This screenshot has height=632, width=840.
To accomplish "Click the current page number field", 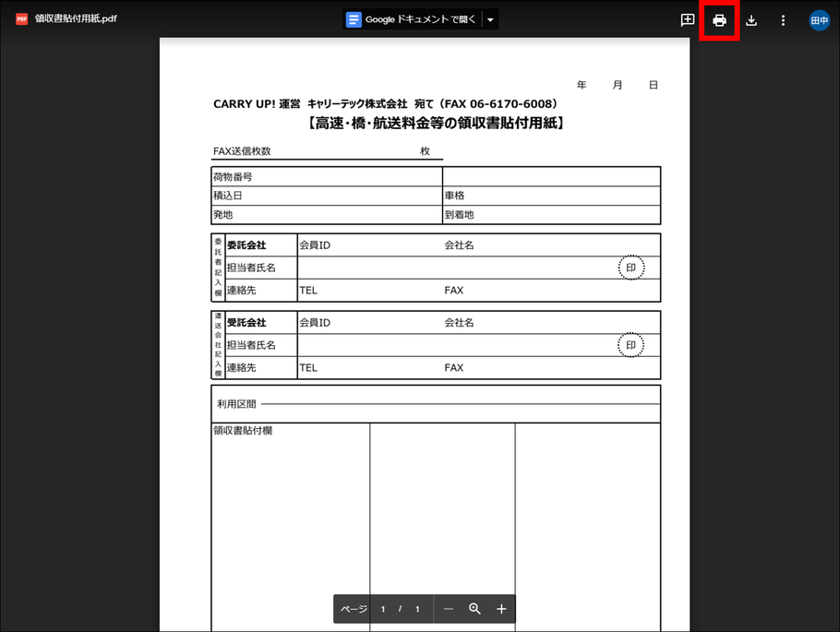I will point(383,609).
